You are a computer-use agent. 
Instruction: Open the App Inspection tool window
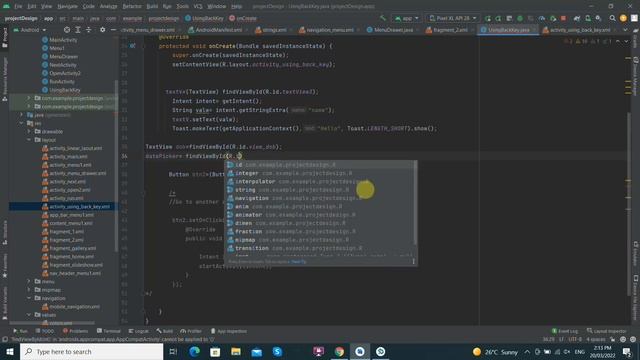pyautogui.click(x=229, y=331)
